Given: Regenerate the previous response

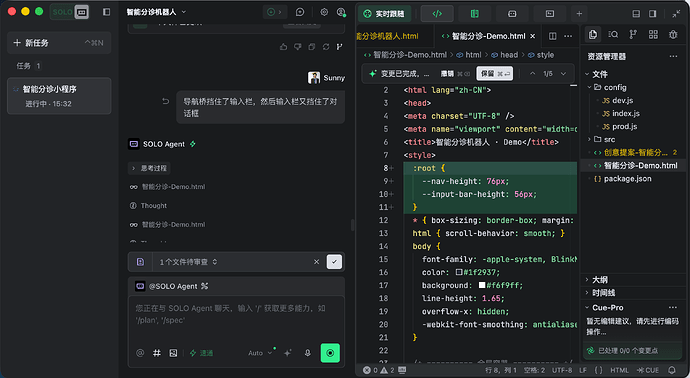Looking at the screenshot, I should pyautogui.click(x=326, y=47).
